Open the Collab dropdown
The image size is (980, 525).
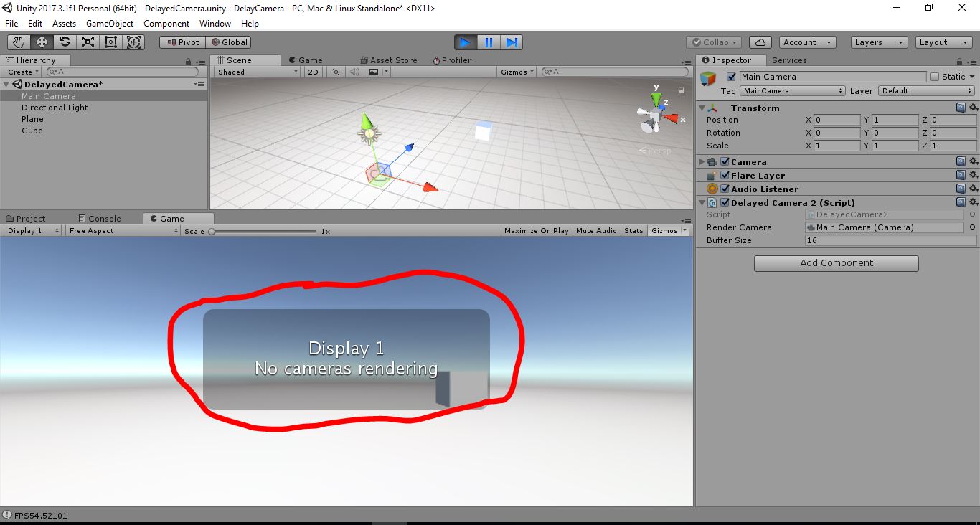point(713,42)
